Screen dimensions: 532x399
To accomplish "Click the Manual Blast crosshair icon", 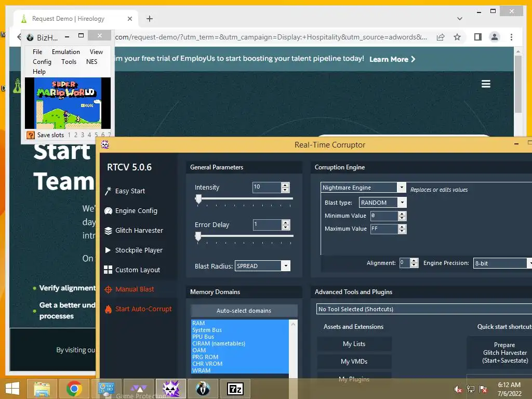I will [108, 289].
